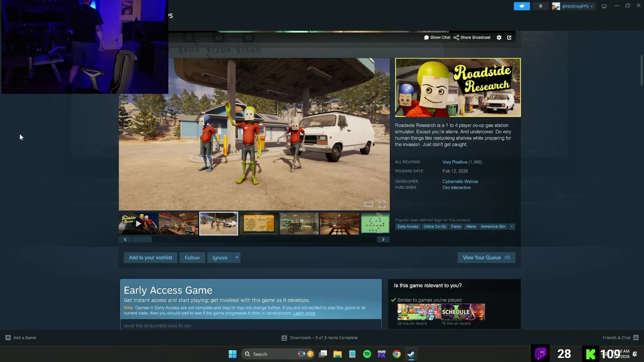Screen dimensions: 644x362
Task: Open Downloads status in bottom bar
Action: tap(319, 337)
